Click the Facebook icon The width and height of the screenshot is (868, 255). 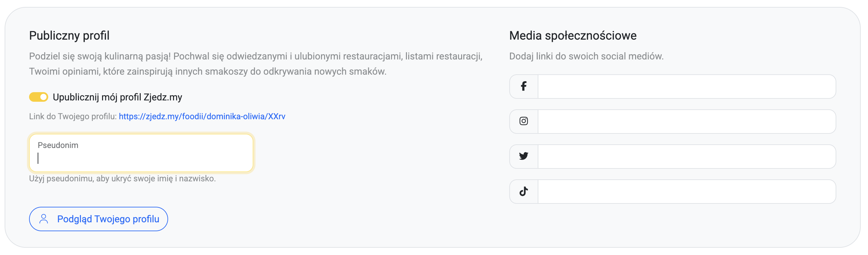[x=523, y=87]
